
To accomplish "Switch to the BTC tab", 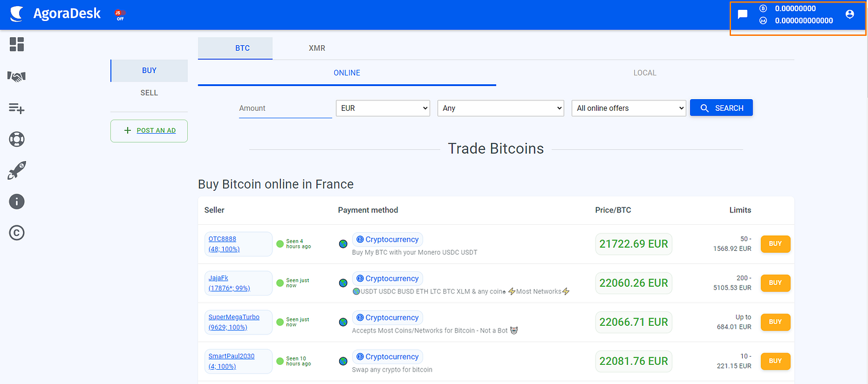I will (236, 48).
